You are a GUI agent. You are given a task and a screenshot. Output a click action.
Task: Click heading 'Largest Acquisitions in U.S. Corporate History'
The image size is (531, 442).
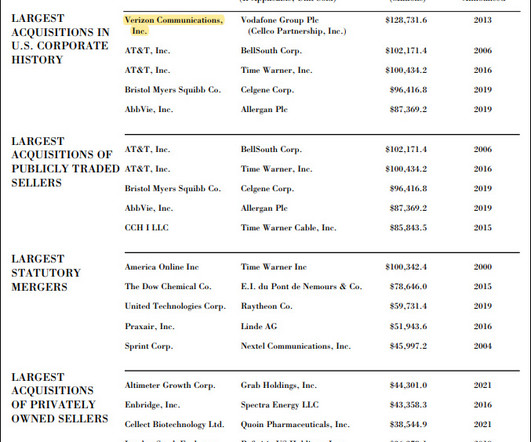tap(61, 39)
